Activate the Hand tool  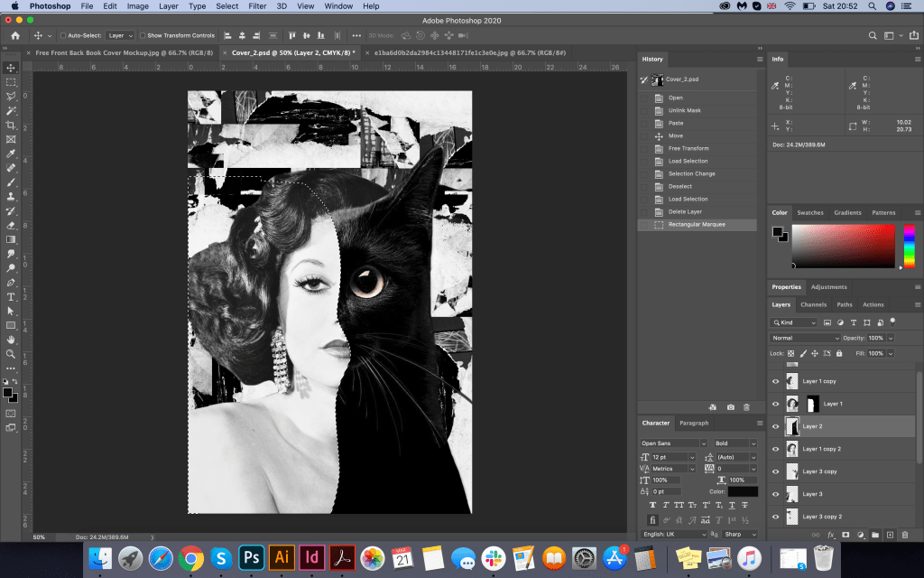(11, 340)
